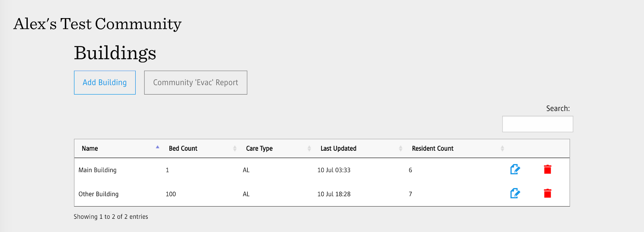Viewport: 644px width, 232px height.
Task: Click the Add Building button
Action: pos(105,83)
